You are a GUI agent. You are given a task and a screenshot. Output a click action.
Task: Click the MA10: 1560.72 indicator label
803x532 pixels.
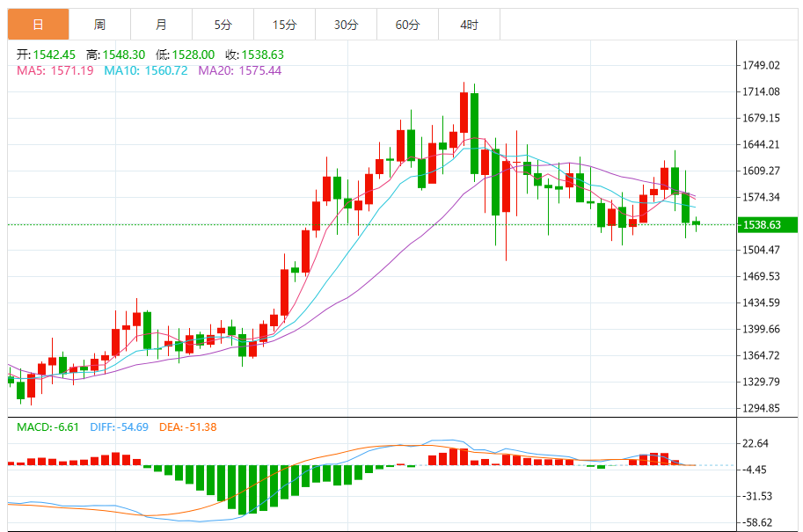pos(146,70)
